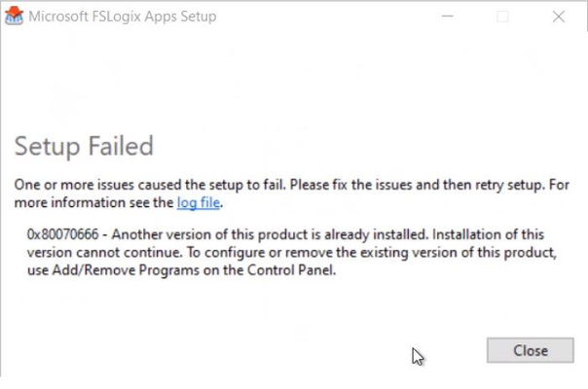Click the 0x80070666 error code

(x=63, y=234)
